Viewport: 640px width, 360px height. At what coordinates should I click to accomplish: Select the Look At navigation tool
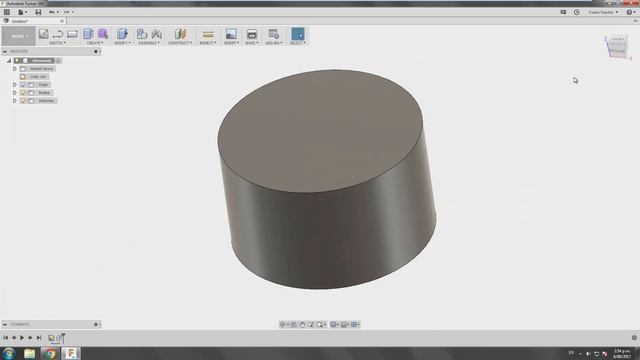[293, 324]
